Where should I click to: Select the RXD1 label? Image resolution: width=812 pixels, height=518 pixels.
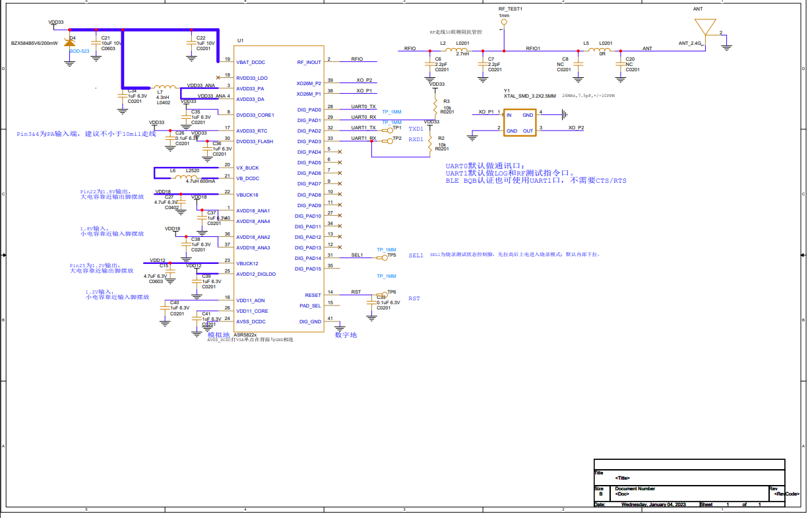[416, 140]
